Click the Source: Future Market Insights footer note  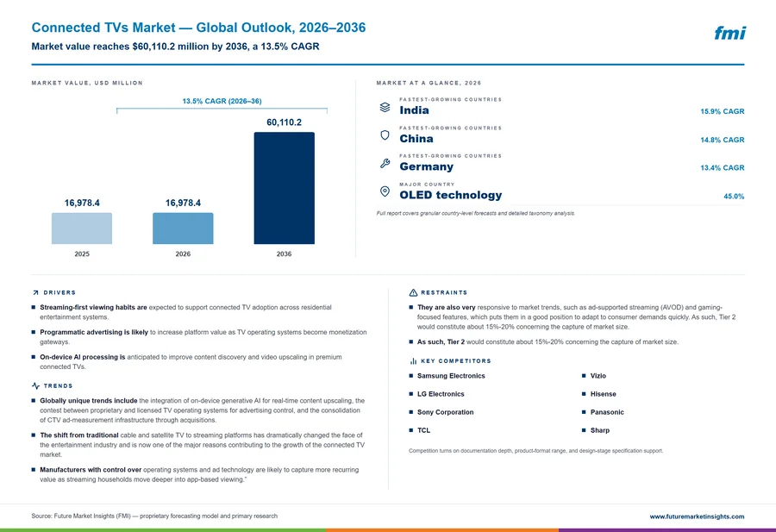[154, 516]
